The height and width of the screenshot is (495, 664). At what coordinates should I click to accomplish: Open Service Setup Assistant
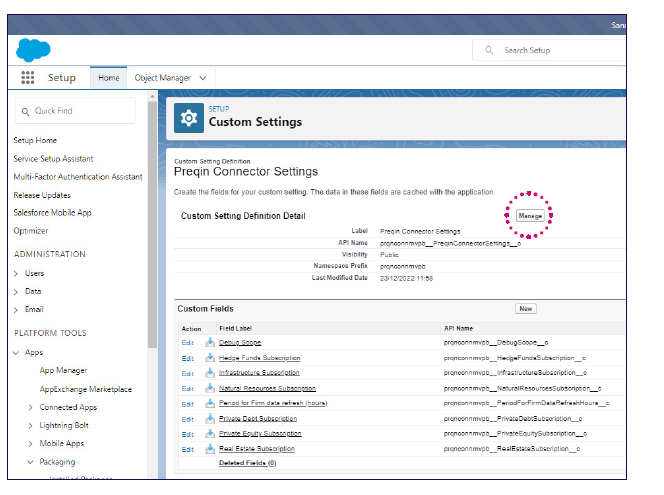(x=53, y=159)
